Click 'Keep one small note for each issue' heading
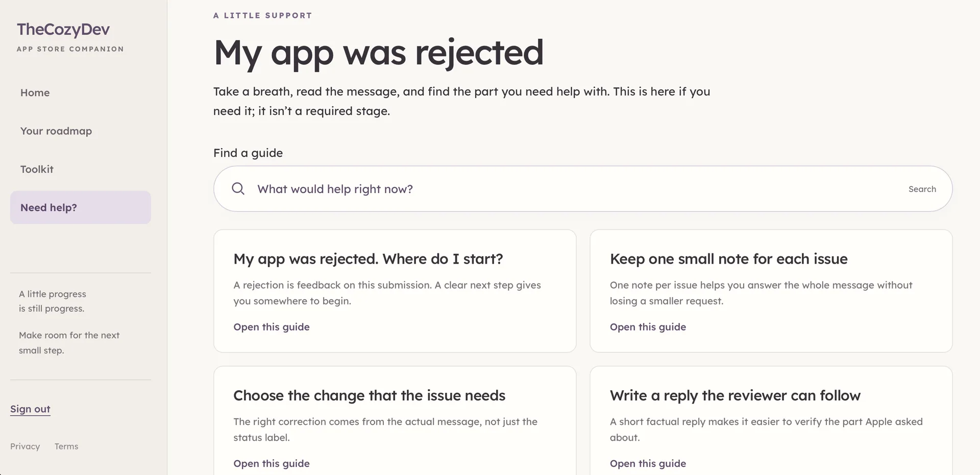This screenshot has width=980, height=475. [729, 259]
